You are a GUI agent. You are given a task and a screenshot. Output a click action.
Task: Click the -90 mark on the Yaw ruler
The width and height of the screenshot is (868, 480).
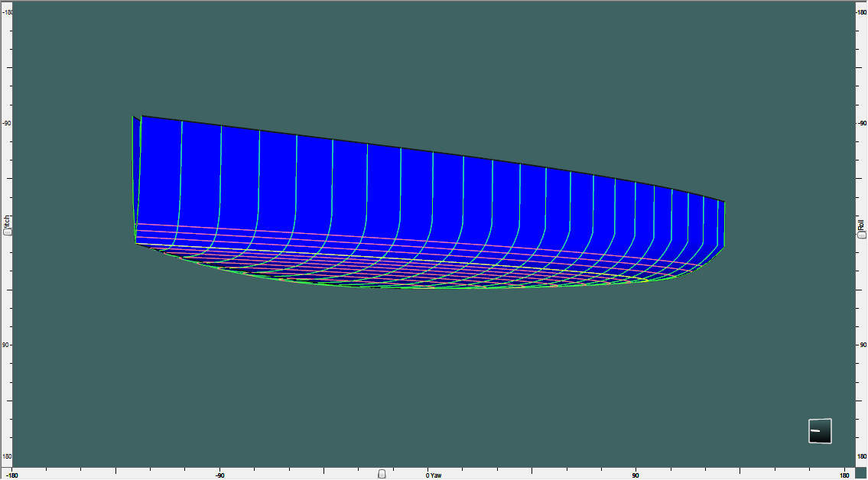click(x=219, y=475)
